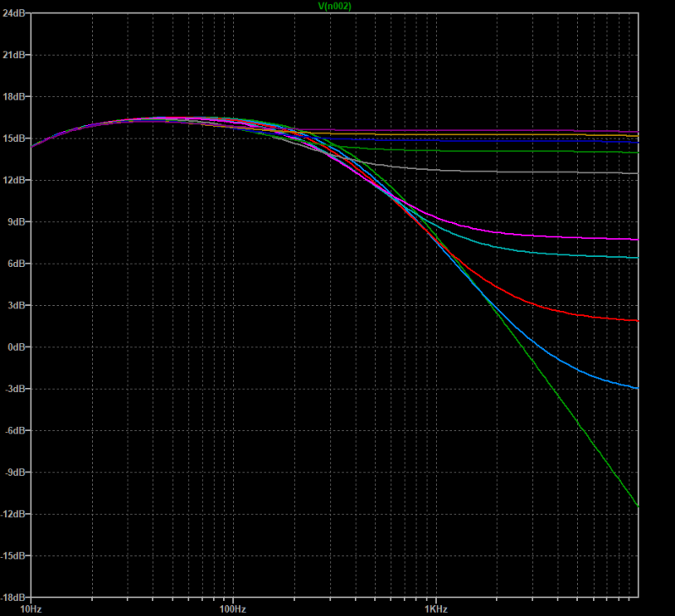Select the 100Hz frequency axis label
Screen dimensions: 675x616
coord(232,608)
